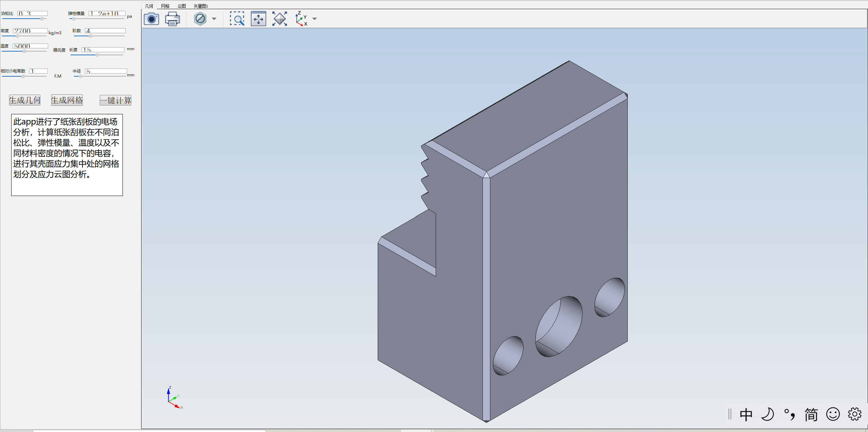Focus the 半径 input field
Viewport: 868px width, 432px height.
pos(106,71)
